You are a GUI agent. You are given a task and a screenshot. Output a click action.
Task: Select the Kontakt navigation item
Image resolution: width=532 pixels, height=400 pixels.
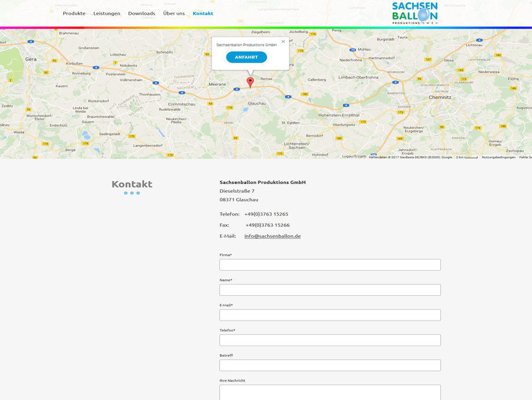pos(203,13)
